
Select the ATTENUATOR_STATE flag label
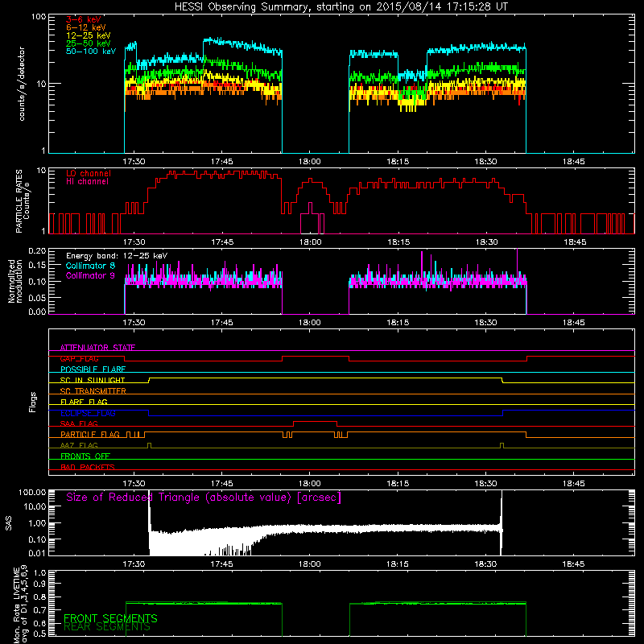click(x=97, y=348)
